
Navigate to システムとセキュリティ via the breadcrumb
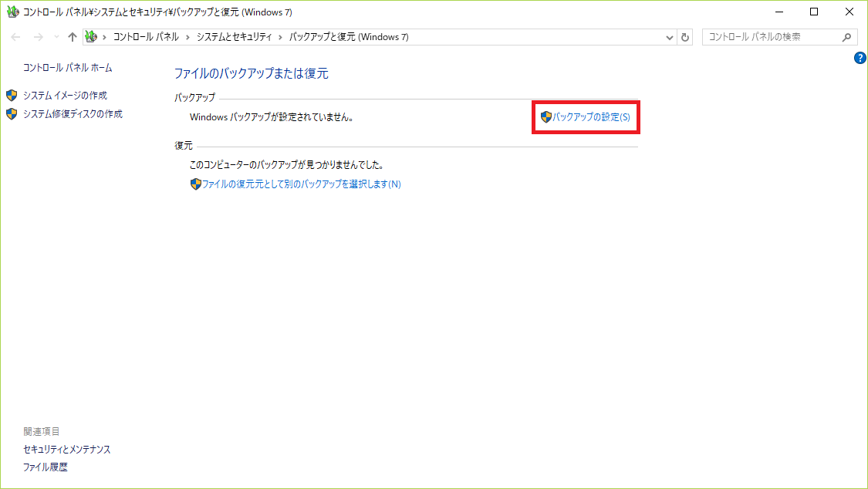point(234,36)
